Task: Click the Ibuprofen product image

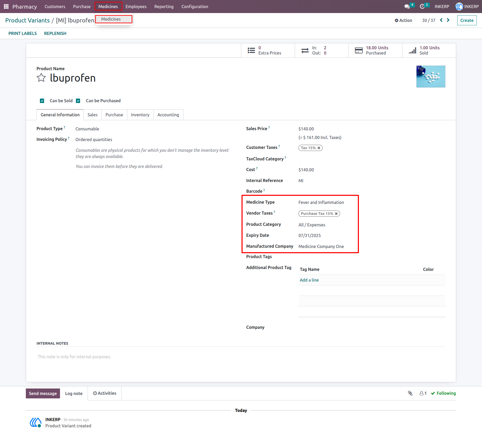Action: 431,76
